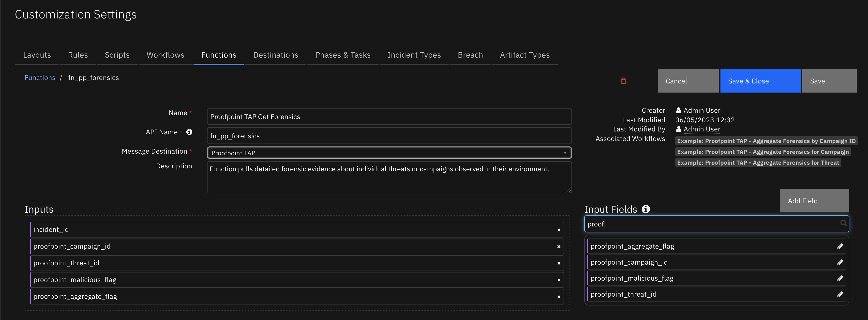Open Message Destination dropdown
The image size is (868, 320).
tap(389, 153)
